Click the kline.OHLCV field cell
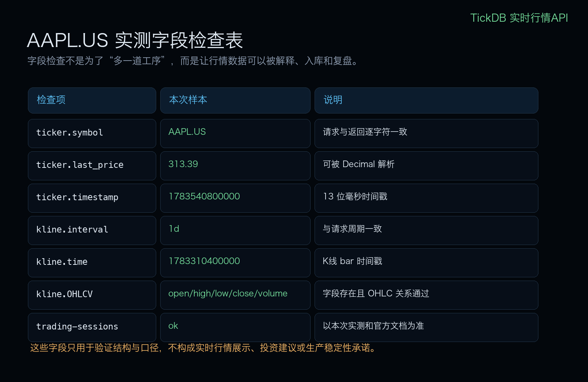 [x=92, y=295]
